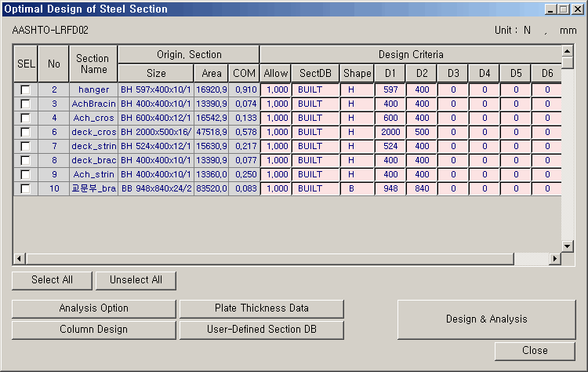Image resolution: width=588 pixels, height=372 pixels.
Task: Click size cell 'BH 597x400x10/1'
Action: pyautogui.click(x=156, y=89)
